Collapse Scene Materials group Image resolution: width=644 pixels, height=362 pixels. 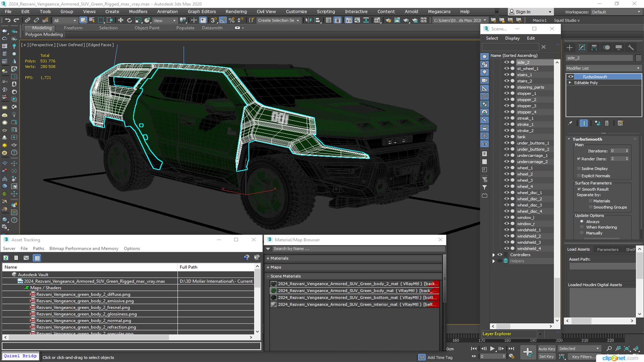pos(268,277)
